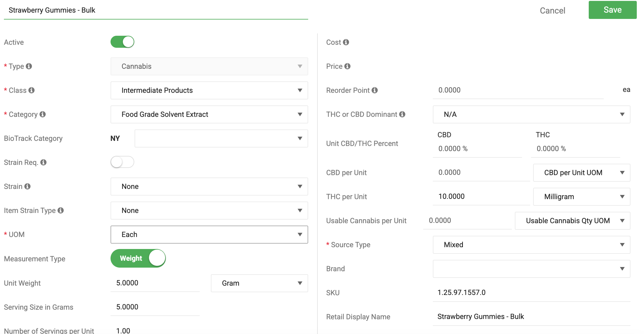Click the SKU field 1.25.97.1557.0
The width and height of the screenshot is (644, 334).
point(532,293)
